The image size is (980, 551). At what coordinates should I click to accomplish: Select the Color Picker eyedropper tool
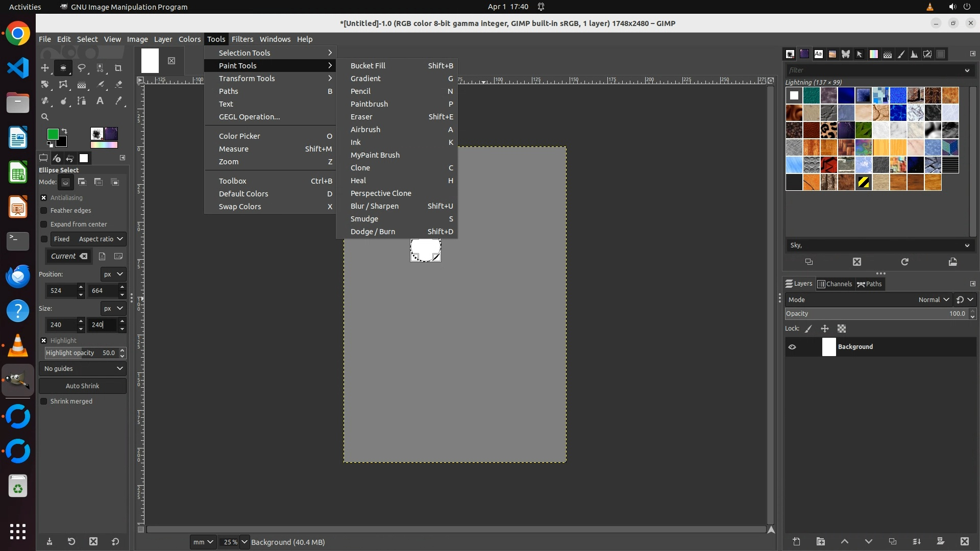click(118, 101)
